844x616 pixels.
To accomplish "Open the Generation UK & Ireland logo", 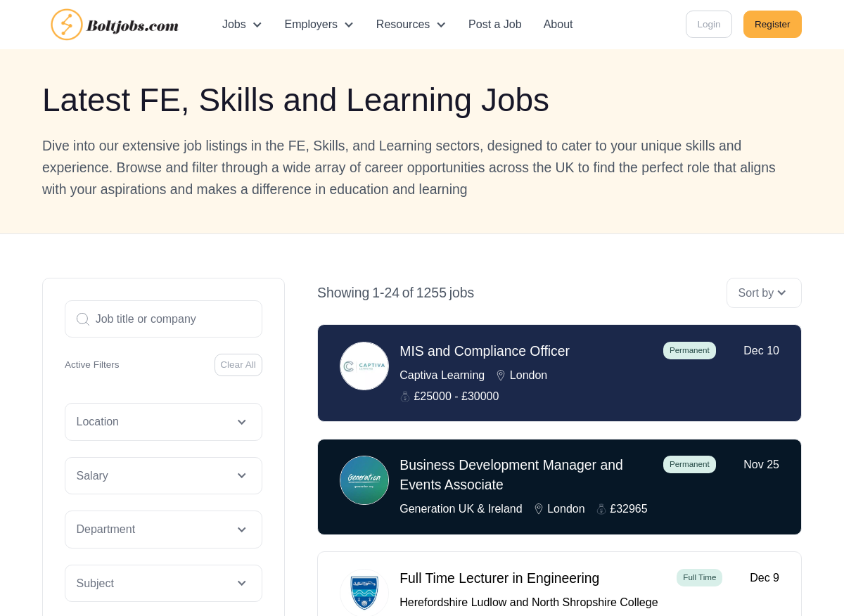I will 364,480.
